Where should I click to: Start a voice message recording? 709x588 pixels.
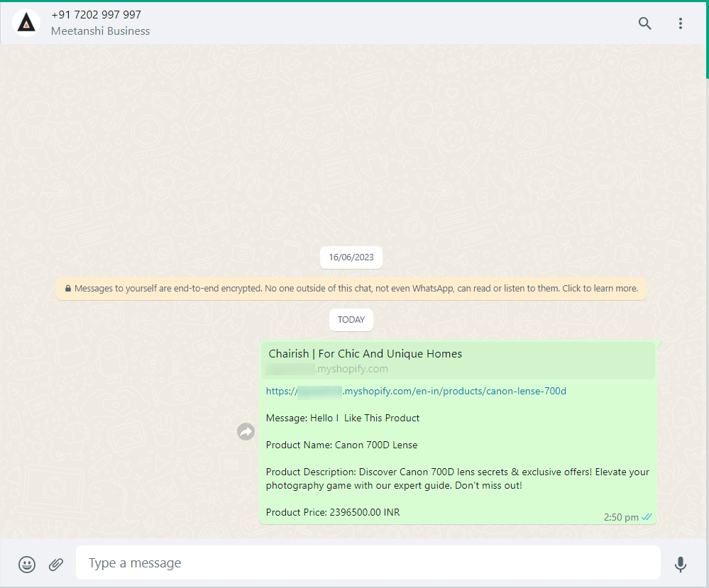[680, 564]
